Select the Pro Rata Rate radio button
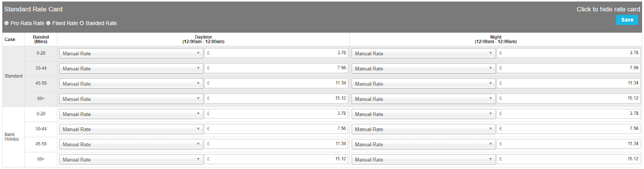 6,23
